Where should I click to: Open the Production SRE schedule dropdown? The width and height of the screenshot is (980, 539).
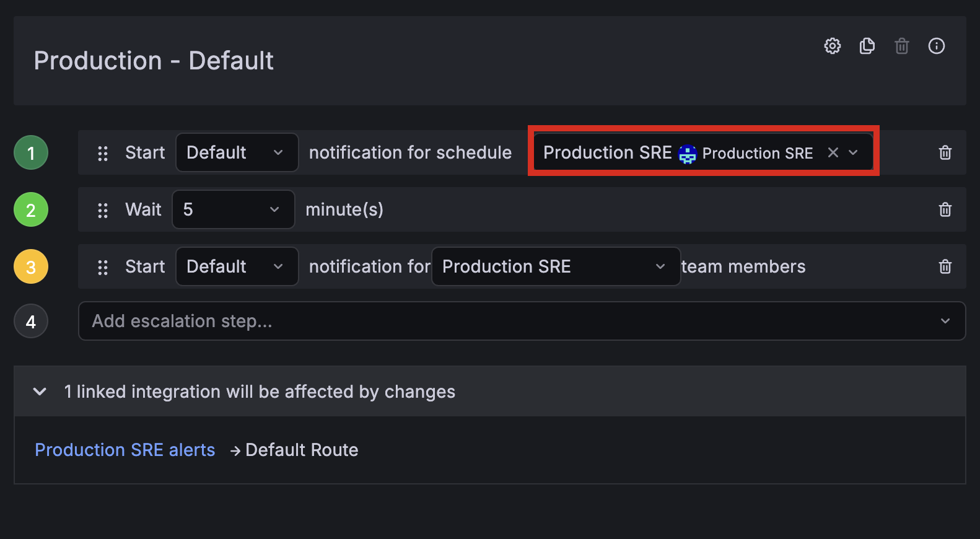854,152
